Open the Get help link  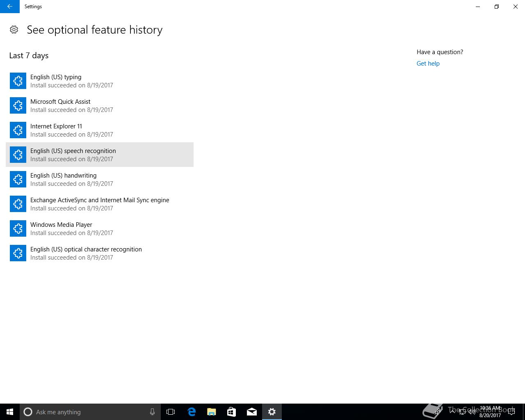click(x=428, y=64)
